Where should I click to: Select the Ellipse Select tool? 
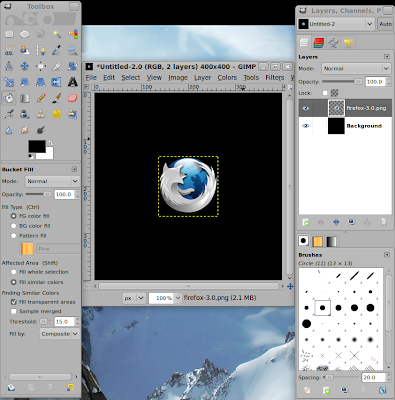(x=25, y=34)
